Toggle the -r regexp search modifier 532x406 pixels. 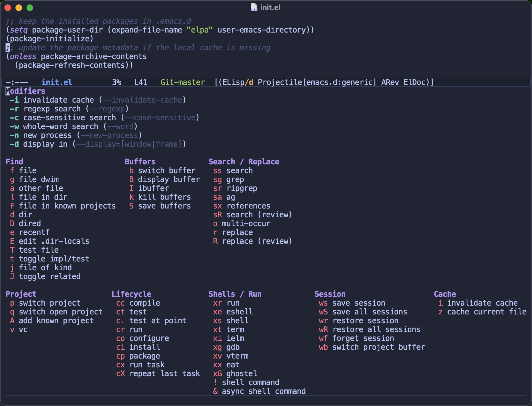pyautogui.click(x=69, y=109)
